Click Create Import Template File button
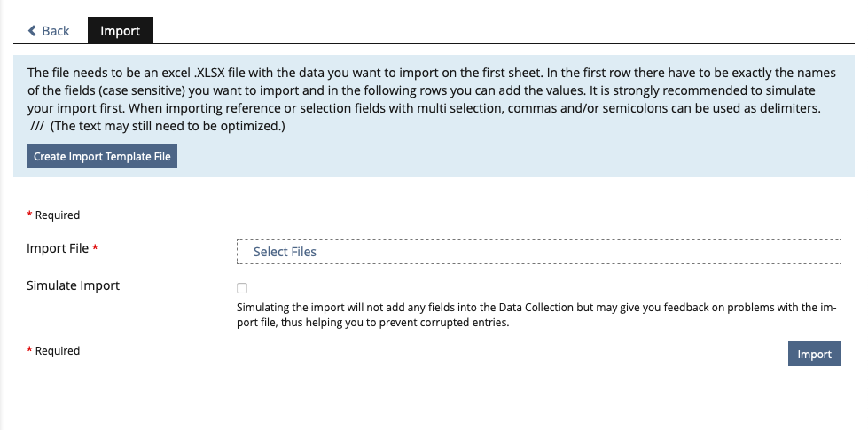The height and width of the screenshot is (430, 868). (103, 157)
